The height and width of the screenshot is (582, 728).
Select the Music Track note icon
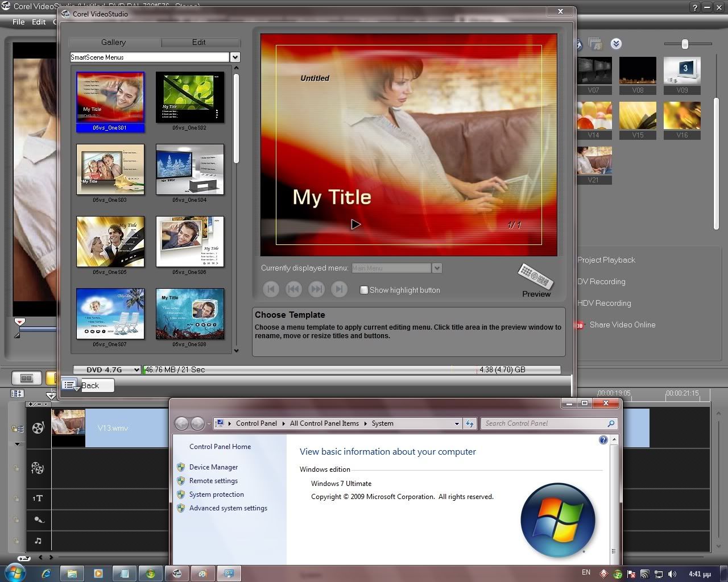[38, 541]
